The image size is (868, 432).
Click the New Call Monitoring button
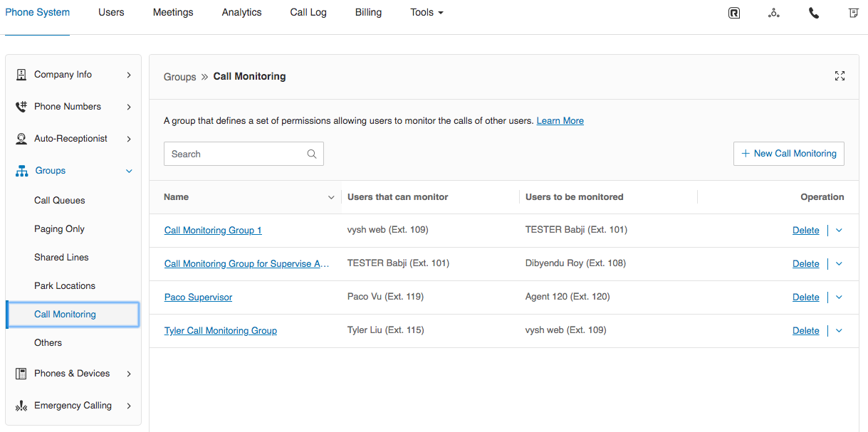(x=788, y=154)
